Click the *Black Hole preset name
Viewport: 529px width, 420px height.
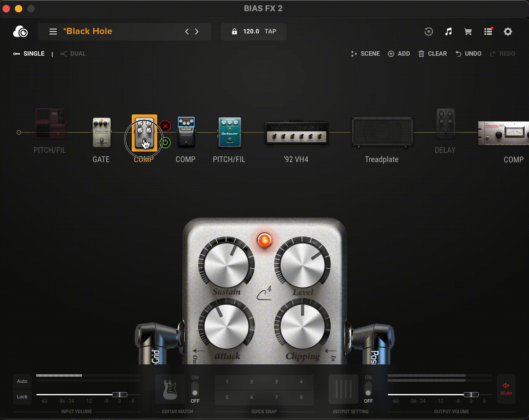tap(88, 31)
